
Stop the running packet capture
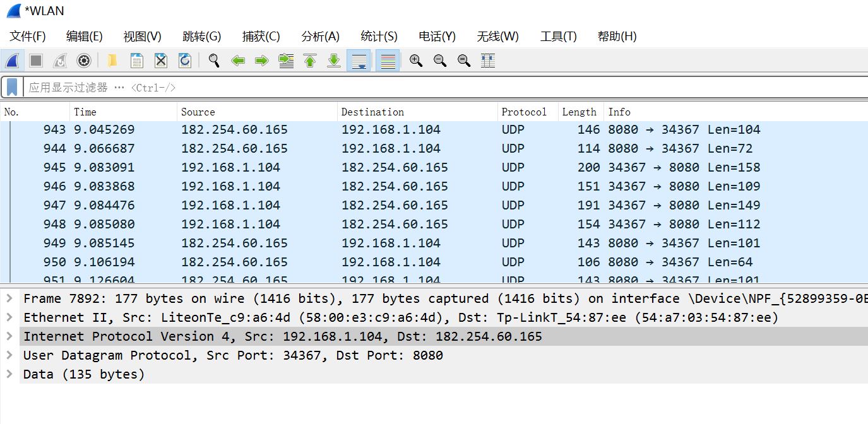click(x=36, y=61)
